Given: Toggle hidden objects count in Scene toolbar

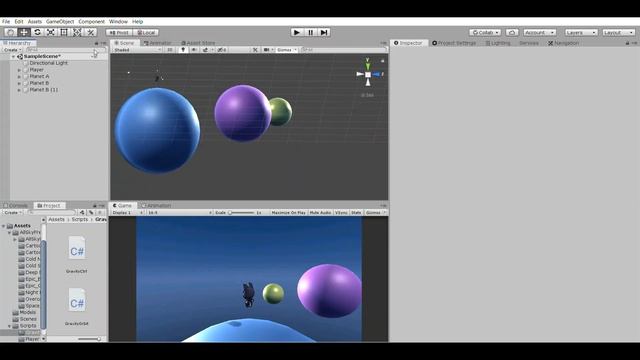Looking at the screenshot, I should [222, 50].
